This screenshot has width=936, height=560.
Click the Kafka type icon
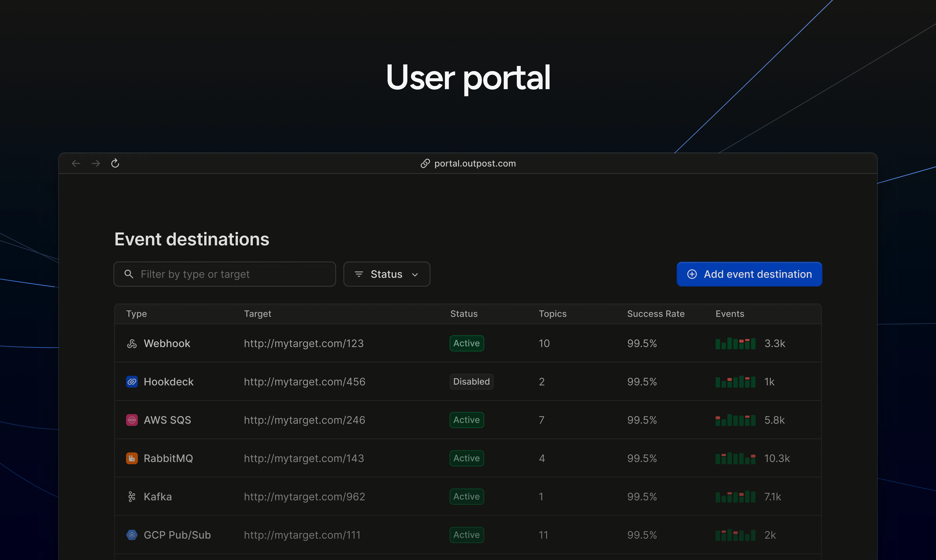[132, 497]
